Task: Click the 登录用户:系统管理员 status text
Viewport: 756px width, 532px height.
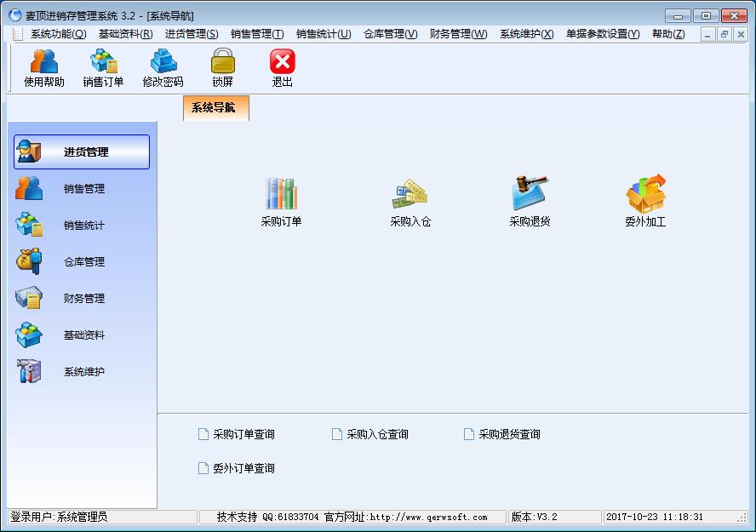Action: tap(59, 517)
